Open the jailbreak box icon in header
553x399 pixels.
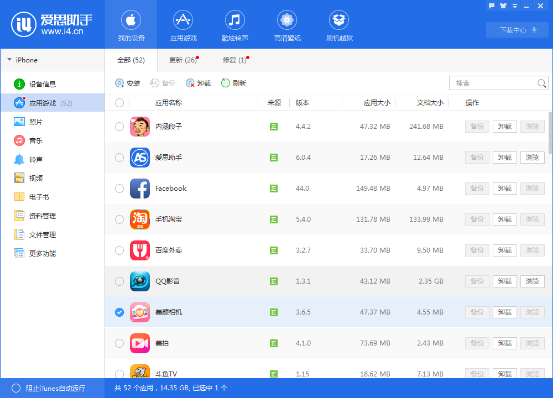click(x=339, y=20)
